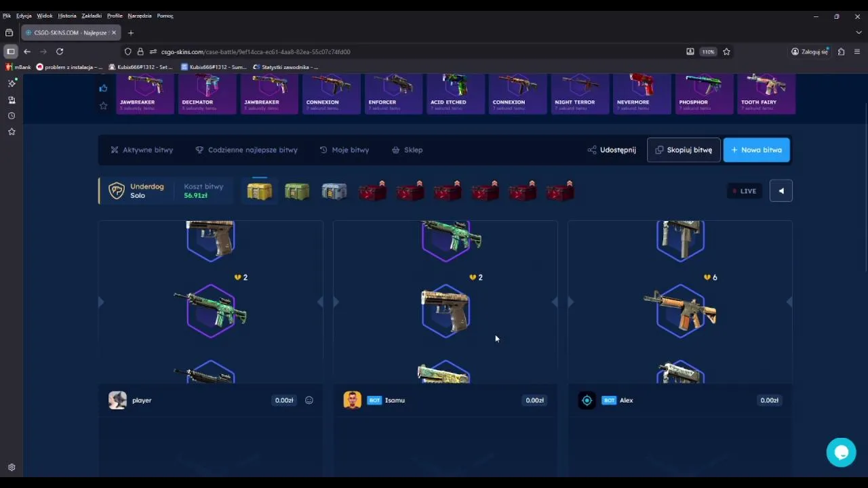Click the Isamu bot avatar
868x488 pixels.
(x=352, y=400)
